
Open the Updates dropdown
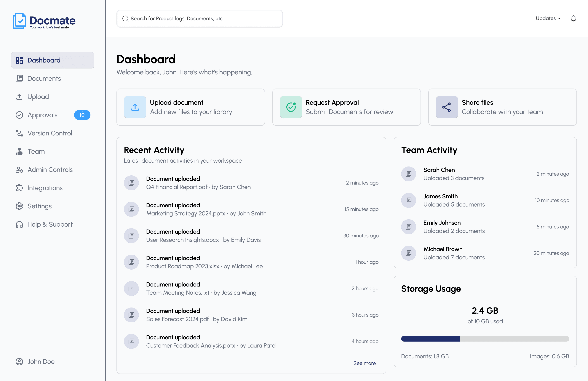click(x=548, y=19)
